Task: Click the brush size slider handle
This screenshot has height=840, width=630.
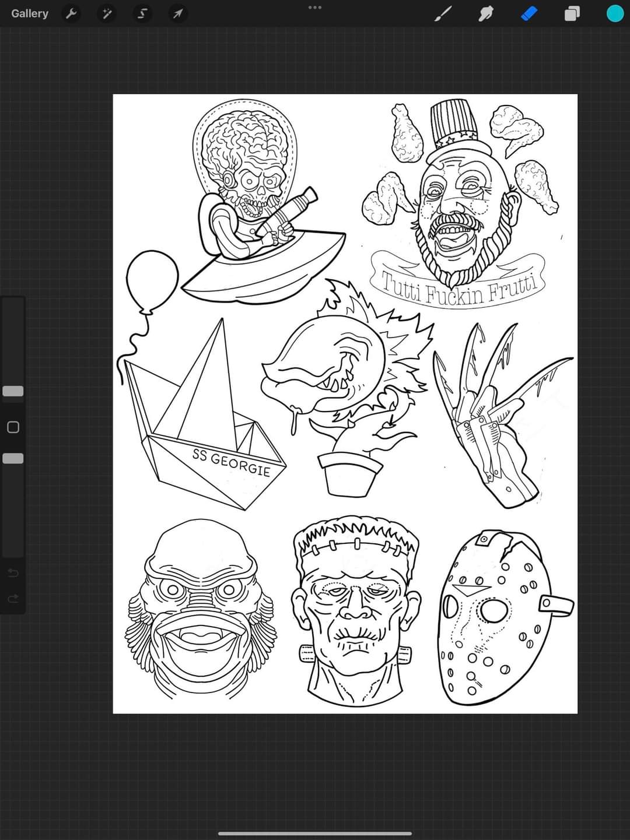Action: click(13, 391)
